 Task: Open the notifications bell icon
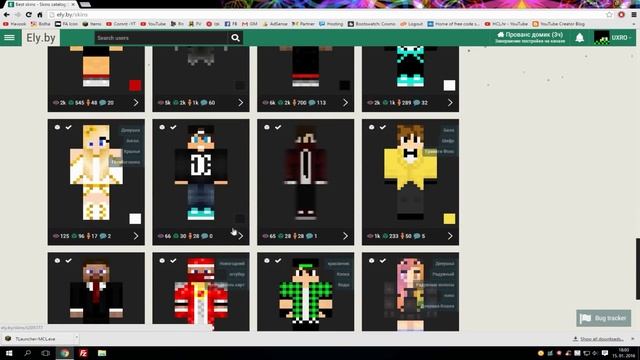pyautogui.click(x=579, y=38)
